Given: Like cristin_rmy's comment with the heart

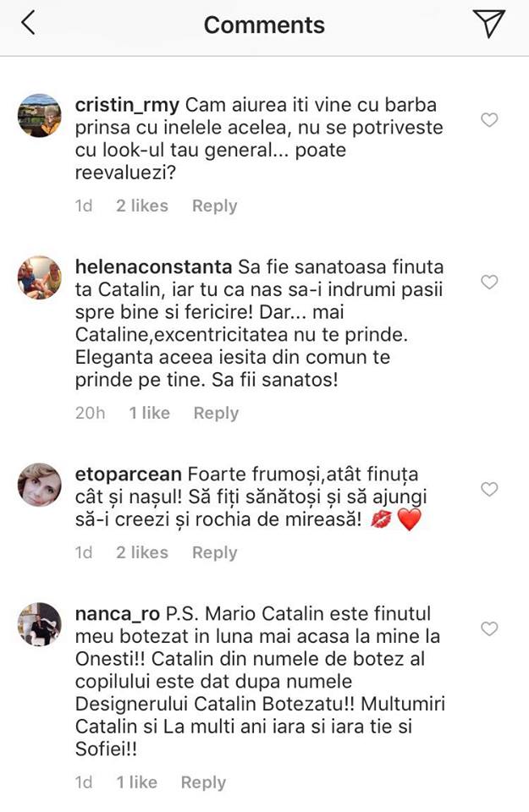Looking at the screenshot, I should (489, 120).
